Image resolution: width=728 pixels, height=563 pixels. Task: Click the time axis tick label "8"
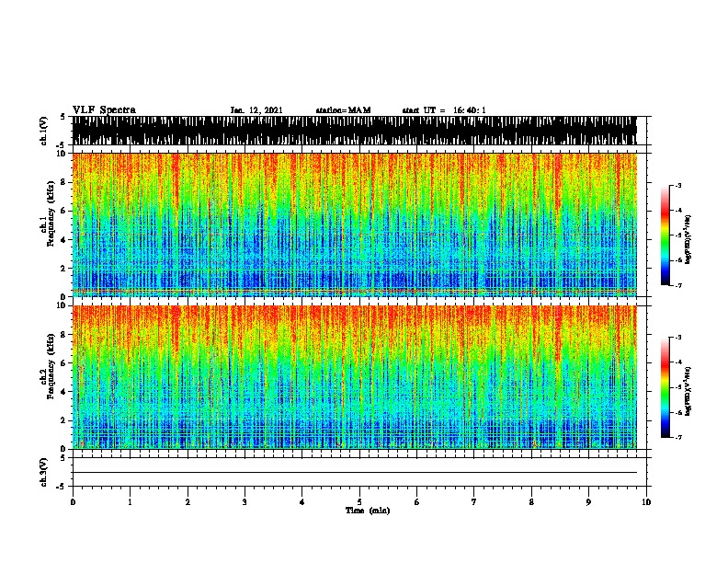531,502
